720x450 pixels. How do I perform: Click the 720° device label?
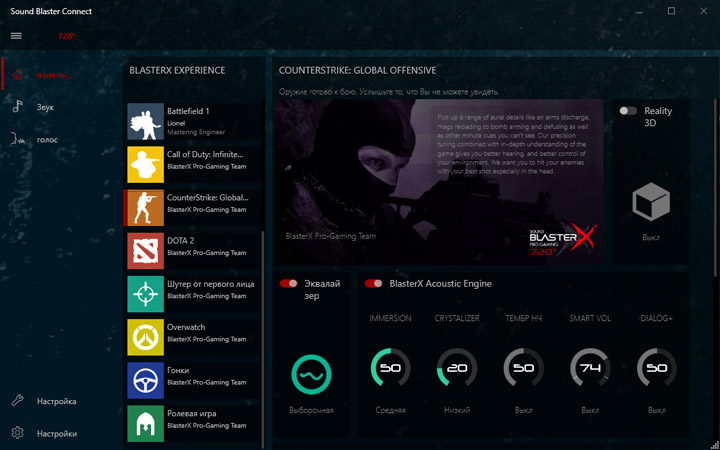tap(66, 36)
